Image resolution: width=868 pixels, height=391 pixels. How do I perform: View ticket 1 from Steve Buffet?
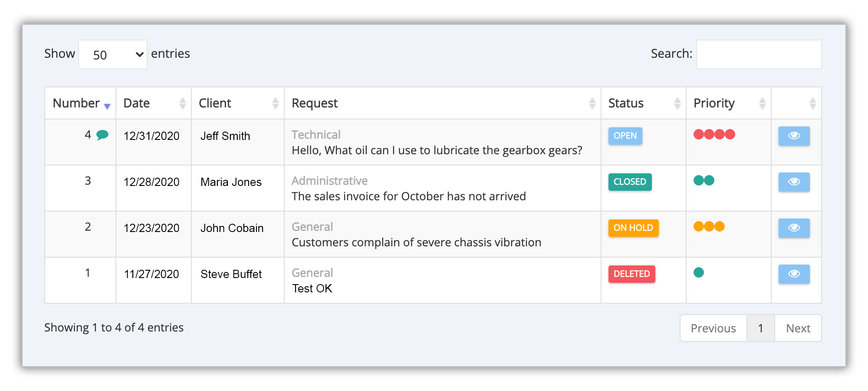(794, 274)
